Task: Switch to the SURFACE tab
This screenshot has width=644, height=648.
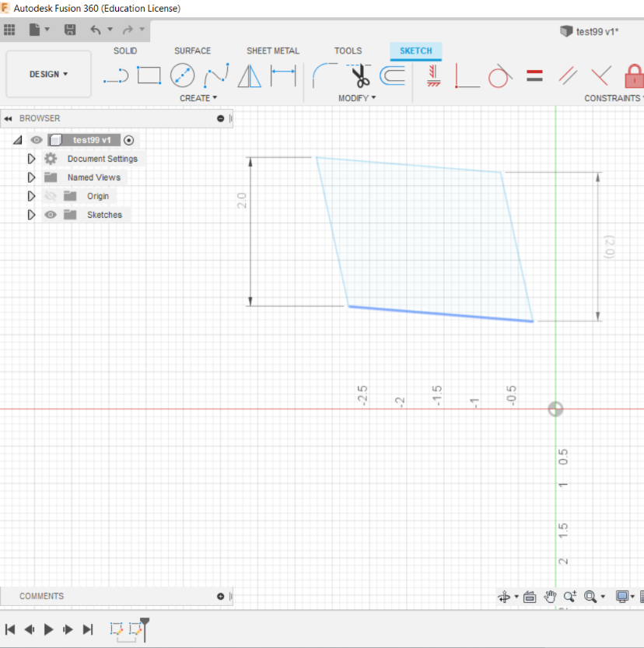Action: 192,51
